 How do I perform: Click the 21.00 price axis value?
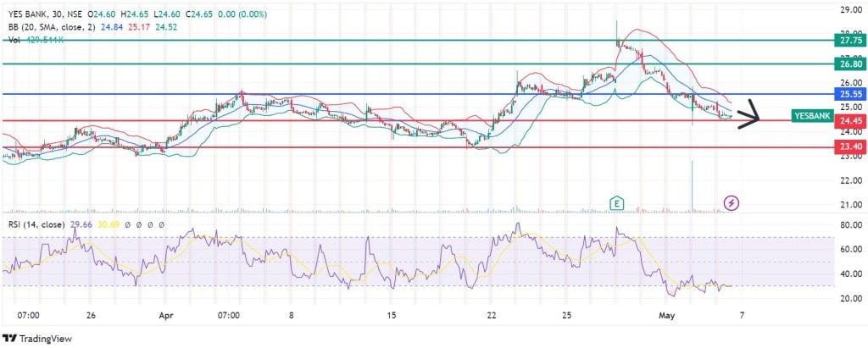[849, 205]
